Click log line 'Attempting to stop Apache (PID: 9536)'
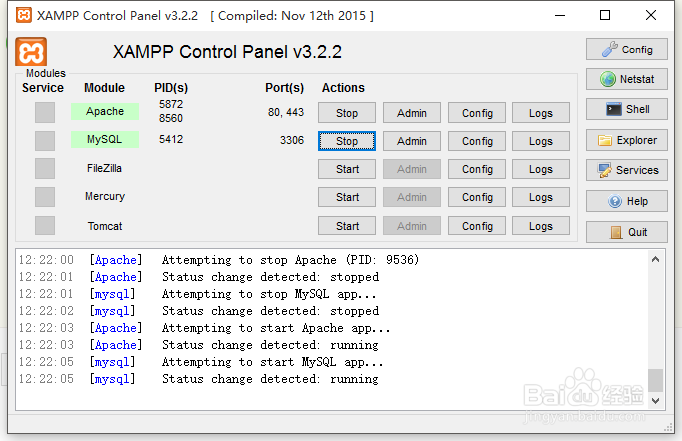Screen dimensions: 682x441 [x=291, y=260]
